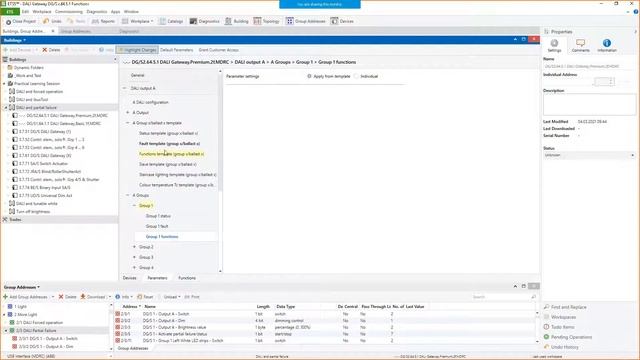
Task: Select the Trades folder icon in tree
Action: click(5, 220)
